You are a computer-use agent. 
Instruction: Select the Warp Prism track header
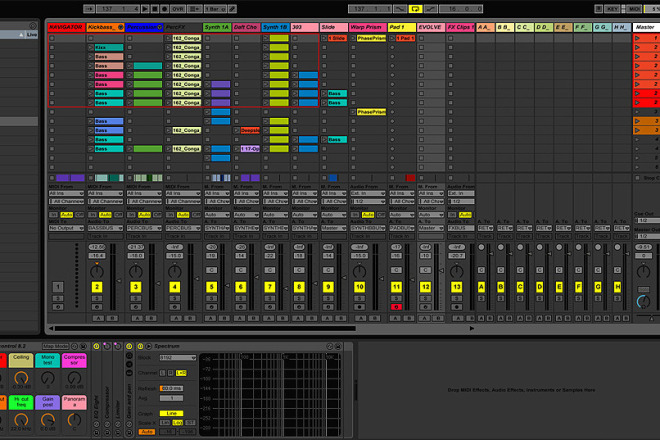click(366, 27)
